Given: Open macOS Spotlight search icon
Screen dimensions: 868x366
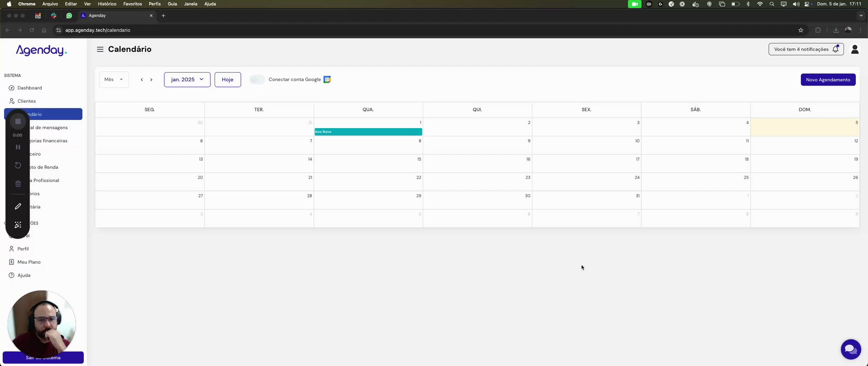Looking at the screenshot, I should 772,4.
